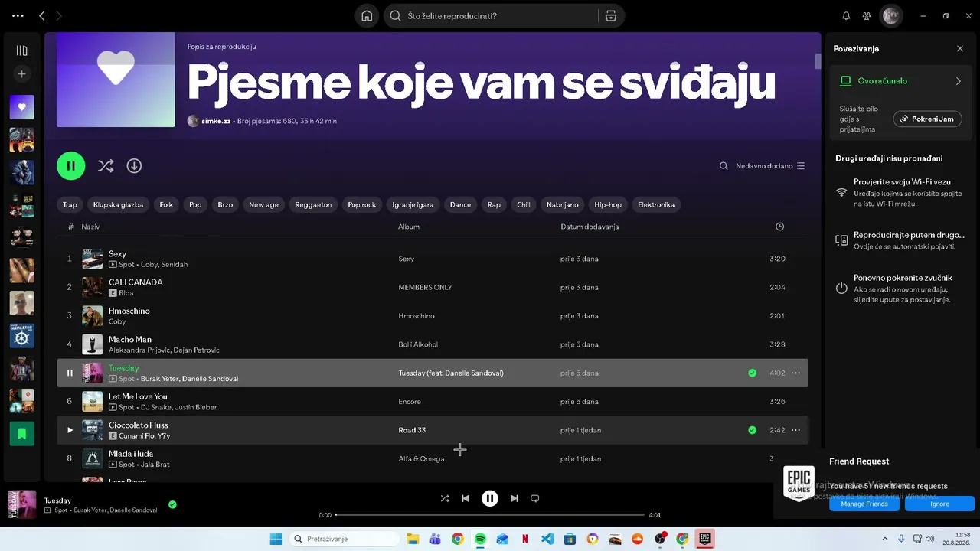Open Epic Games Launcher taskbar icon

coord(705,539)
